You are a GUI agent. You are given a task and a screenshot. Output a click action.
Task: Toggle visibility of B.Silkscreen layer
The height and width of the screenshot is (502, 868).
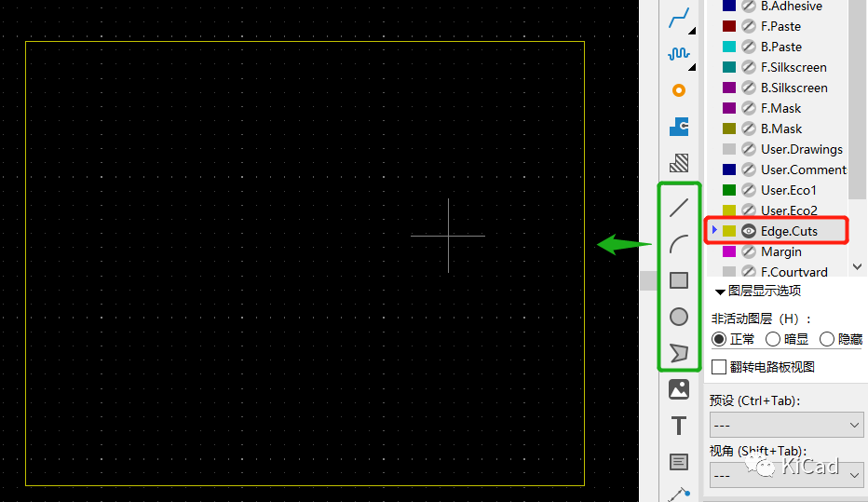pyautogui.click(x=749, y=88)
